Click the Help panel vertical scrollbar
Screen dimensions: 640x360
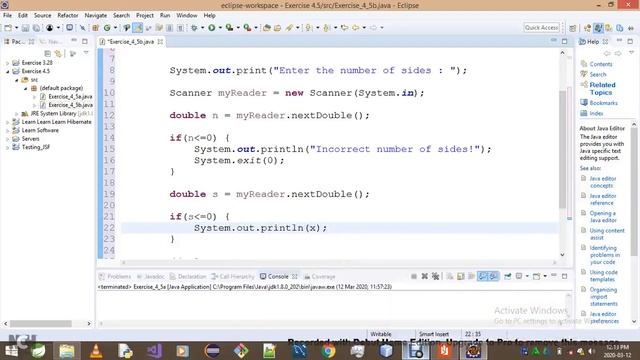(x=634, y=192)
